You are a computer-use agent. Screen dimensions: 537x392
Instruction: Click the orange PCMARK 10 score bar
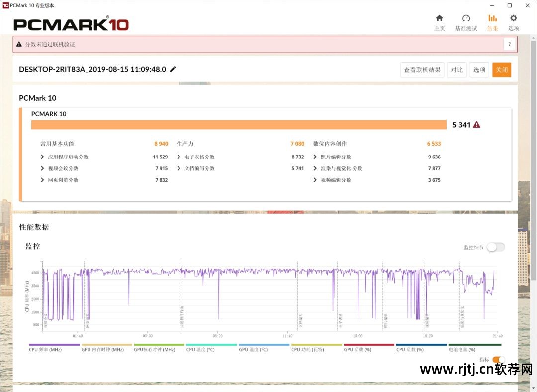coord(239,125)
